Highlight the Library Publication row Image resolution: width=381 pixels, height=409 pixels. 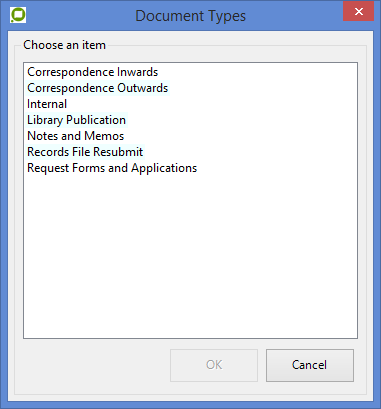[x=76, y=120]
